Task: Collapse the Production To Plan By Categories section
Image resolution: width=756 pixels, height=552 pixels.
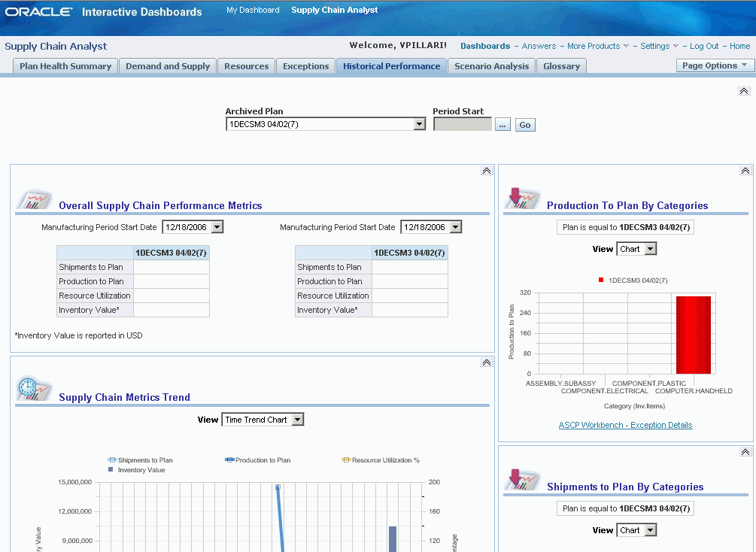Action: click(x=745, y=171)
